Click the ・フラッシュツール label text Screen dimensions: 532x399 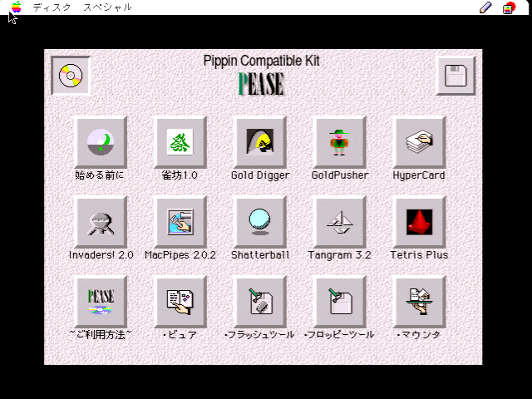point(259,335)
